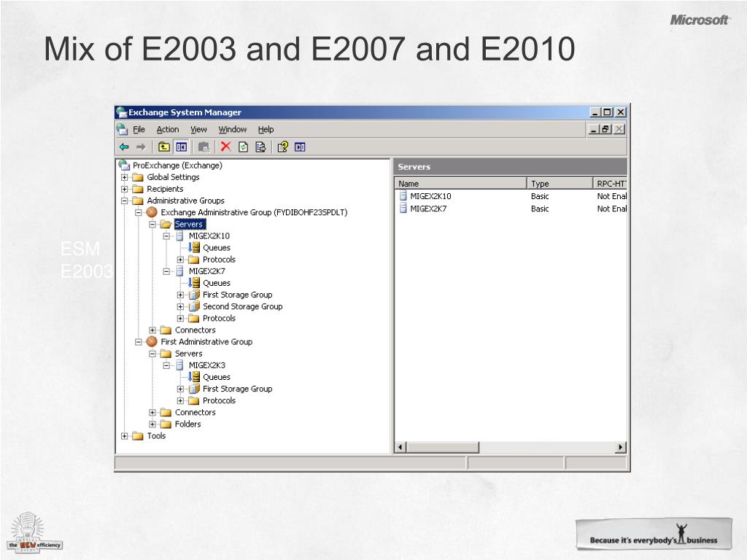Image resolution: width=747 pixels, height=560 pixels.
Task: Expand Folders under First Administrative Group
Action: click(152, 424)
